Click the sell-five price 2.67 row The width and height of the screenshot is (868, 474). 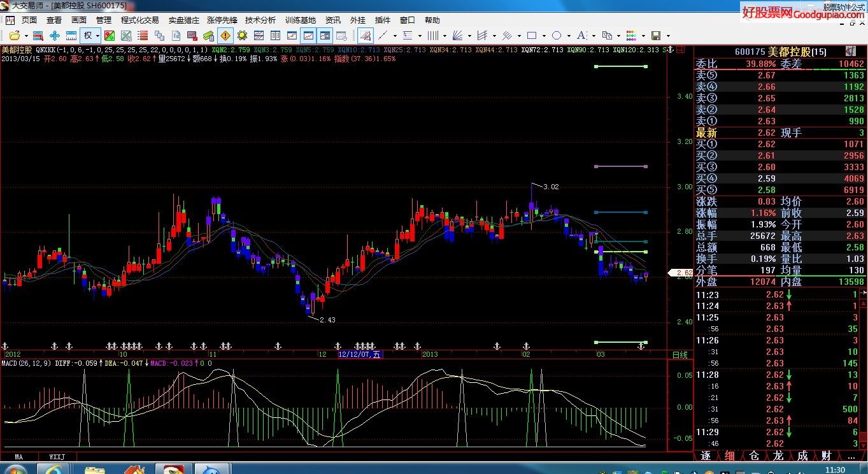(780, 75)
